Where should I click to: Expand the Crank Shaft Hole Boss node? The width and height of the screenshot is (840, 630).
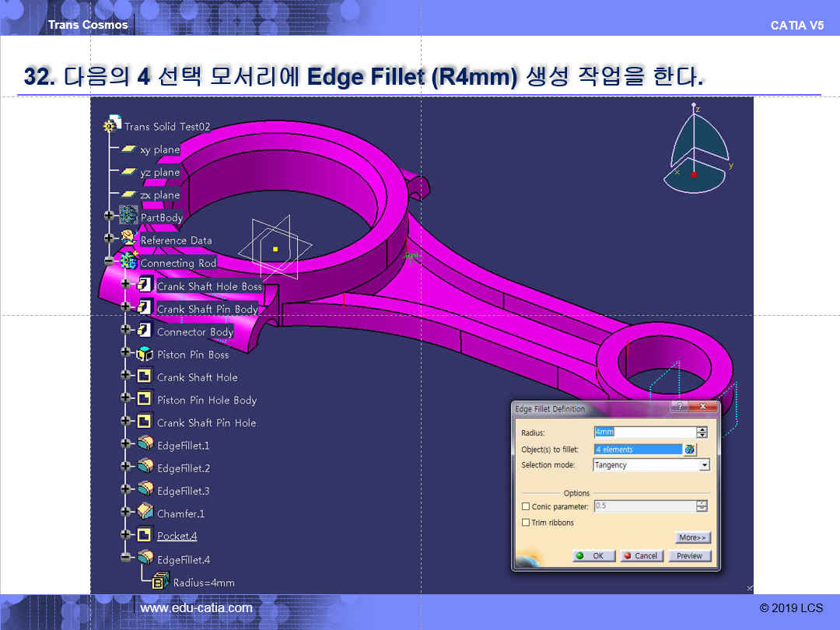click(x=126, y=285)
